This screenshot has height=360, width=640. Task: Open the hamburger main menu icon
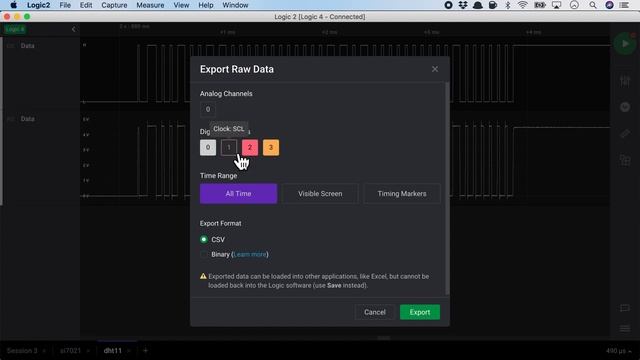pyautogui.click(x=624, y=329)
